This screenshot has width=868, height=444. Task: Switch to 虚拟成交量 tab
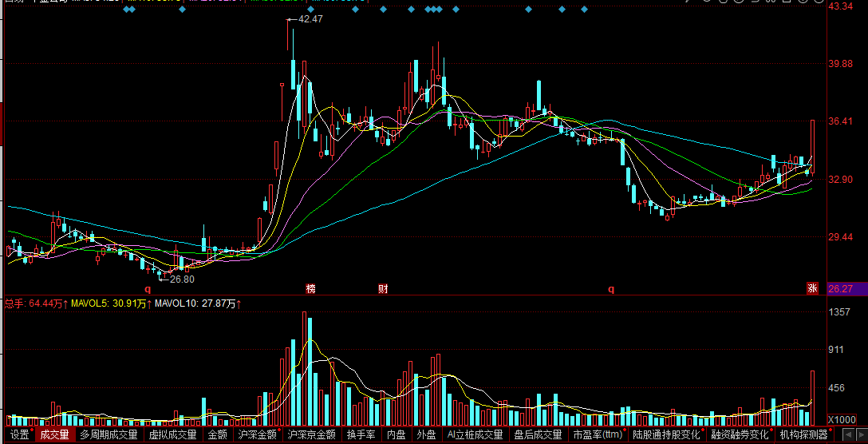point(173,434)
